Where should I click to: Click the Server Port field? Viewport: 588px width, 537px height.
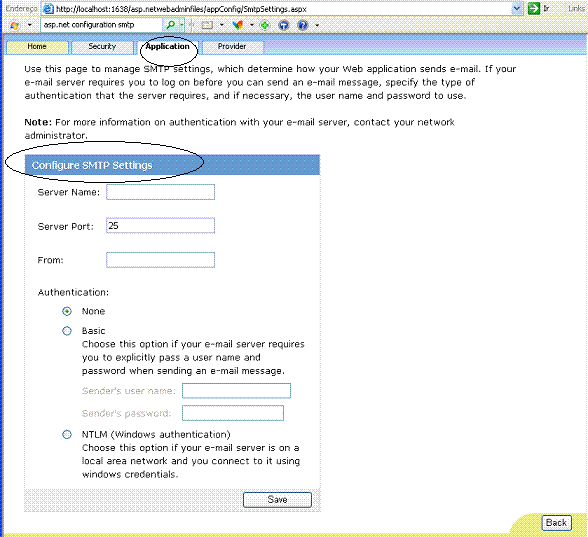pyautogui.click(x=160, y=225)
